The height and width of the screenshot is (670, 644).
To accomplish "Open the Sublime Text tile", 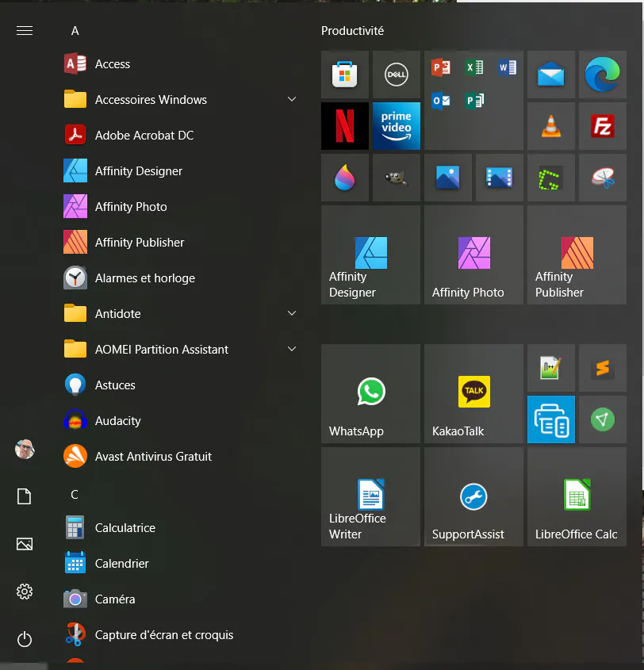I will coord(603,368).
